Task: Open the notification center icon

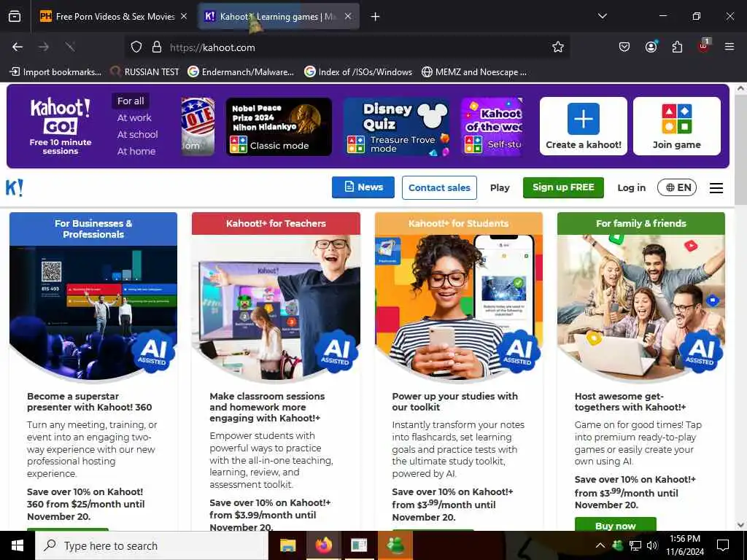Action: click(x=723, y=545)
